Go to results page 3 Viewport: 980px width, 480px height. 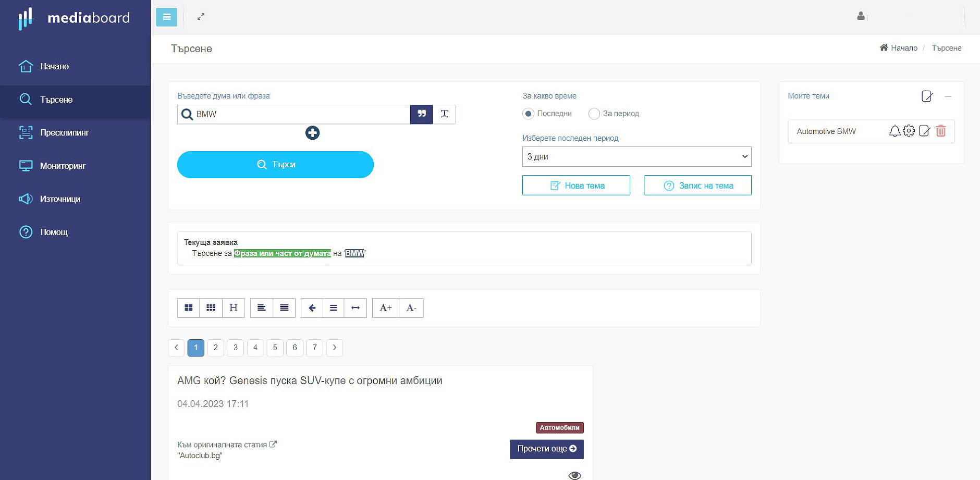tap(236, 348)
